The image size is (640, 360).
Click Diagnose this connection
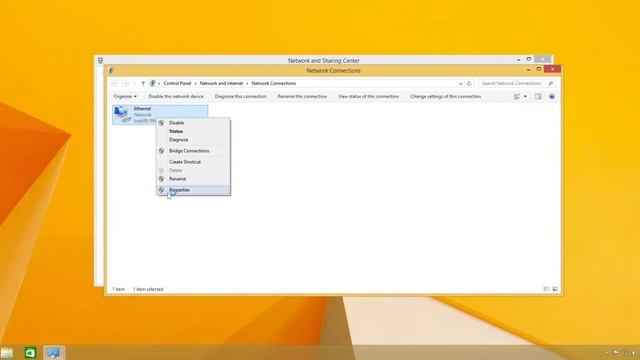[240, 97]
